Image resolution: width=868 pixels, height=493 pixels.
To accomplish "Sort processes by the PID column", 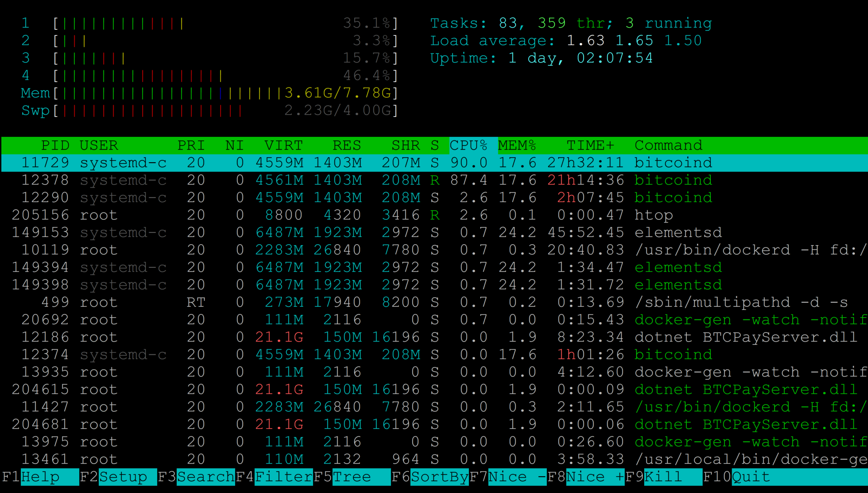I will (x=55, y=145).
